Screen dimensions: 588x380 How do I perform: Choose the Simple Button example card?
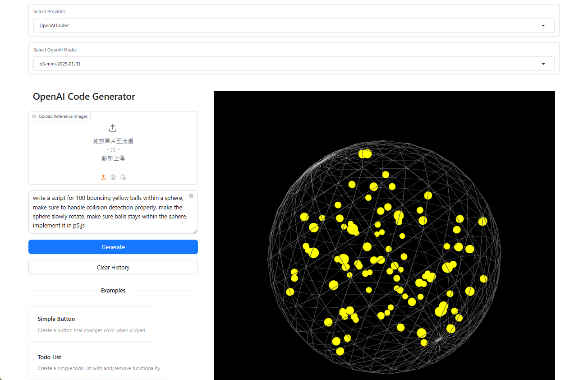(91, 324)
